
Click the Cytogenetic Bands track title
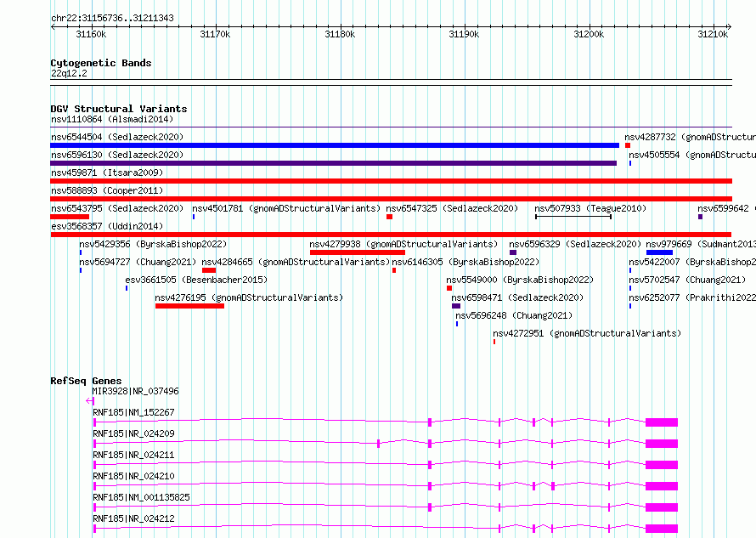pos(101,63)
